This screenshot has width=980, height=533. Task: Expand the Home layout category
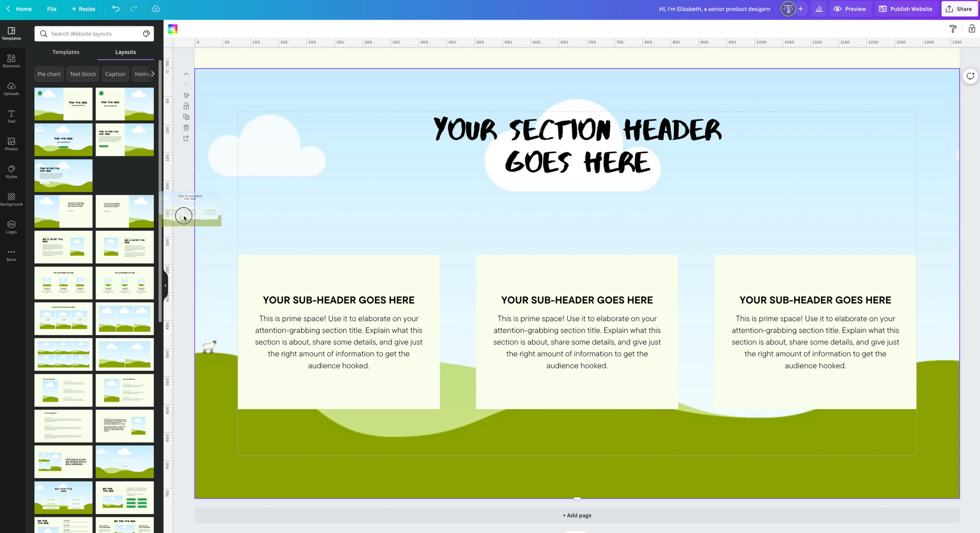coord(141,73)
